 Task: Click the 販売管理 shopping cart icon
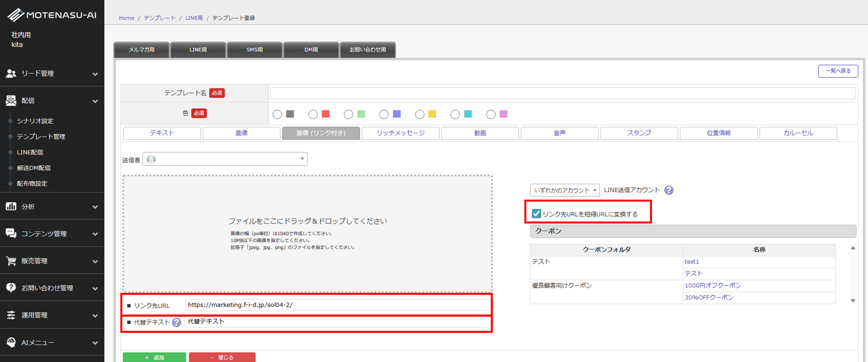tap(11, 261)
